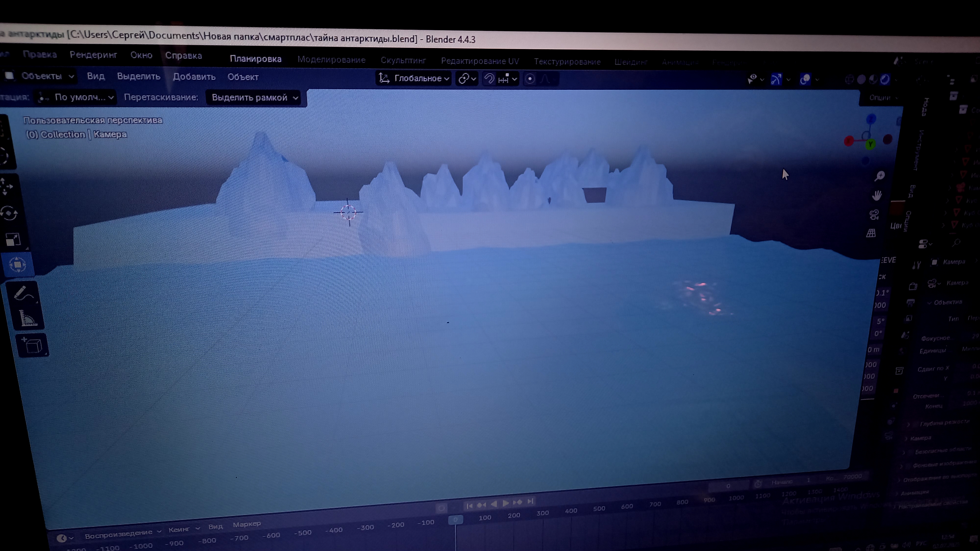Toggle camera view with camera icon
This screenshot has height=551, width=980.
tap(874, 215)
